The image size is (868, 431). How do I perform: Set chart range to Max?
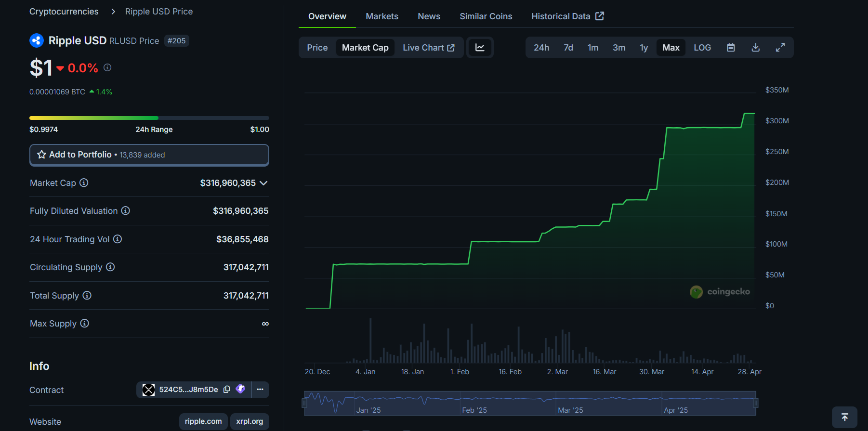[671, 48]
